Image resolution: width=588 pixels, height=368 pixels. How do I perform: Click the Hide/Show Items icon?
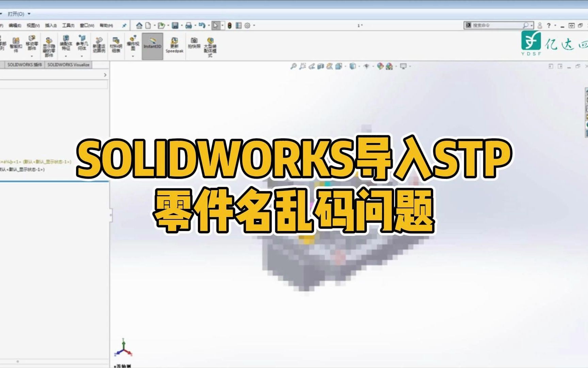click(x=366, y=66)
